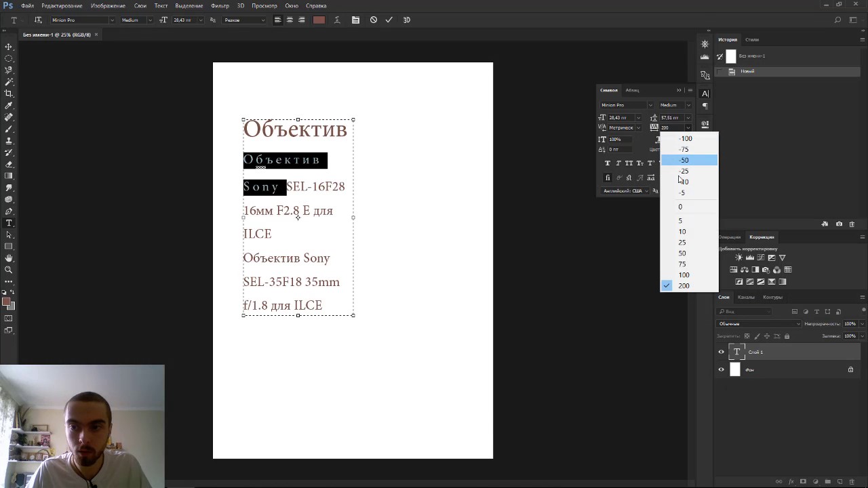Switch to the Каналы tab

[x=746, y=297]
